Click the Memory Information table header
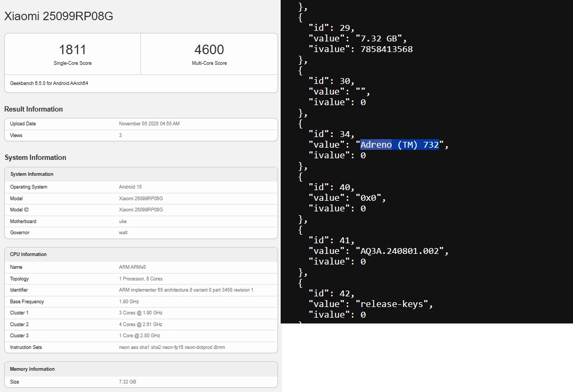573x392 pixels. 32,369
